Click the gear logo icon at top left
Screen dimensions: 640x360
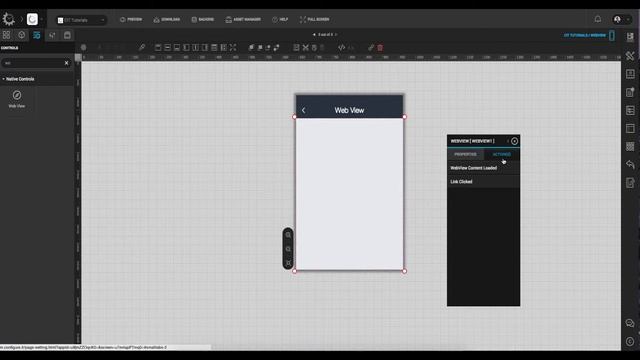9,19
